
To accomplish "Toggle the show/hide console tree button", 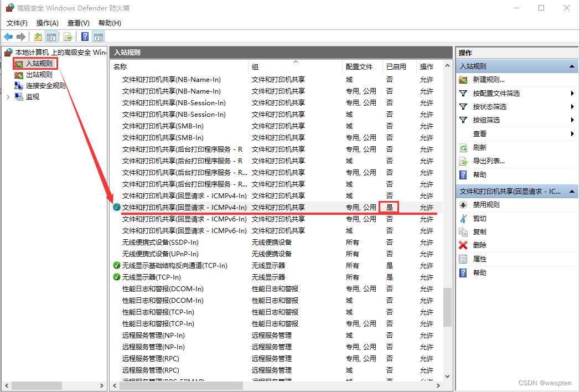I will click(51, 37).
